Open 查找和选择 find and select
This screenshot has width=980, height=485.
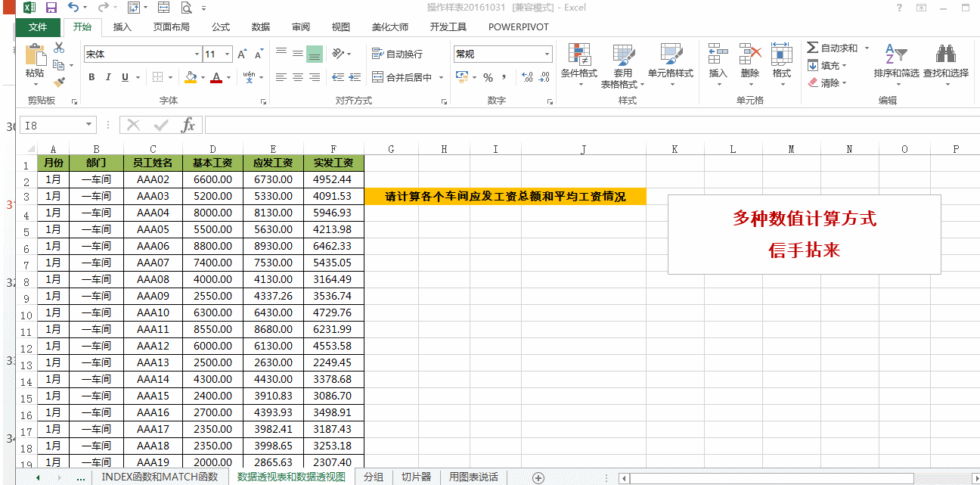pyautogui.click(x=945, y=64)
